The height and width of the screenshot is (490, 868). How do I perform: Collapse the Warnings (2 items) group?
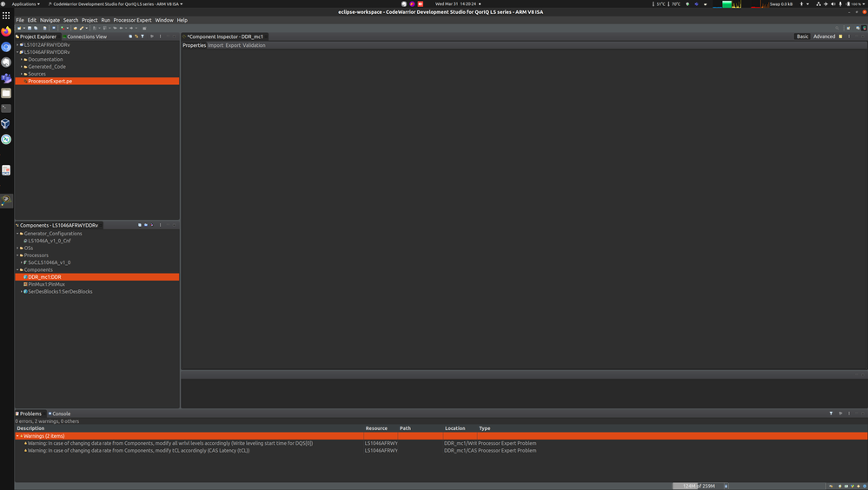[x=17, y=436]
